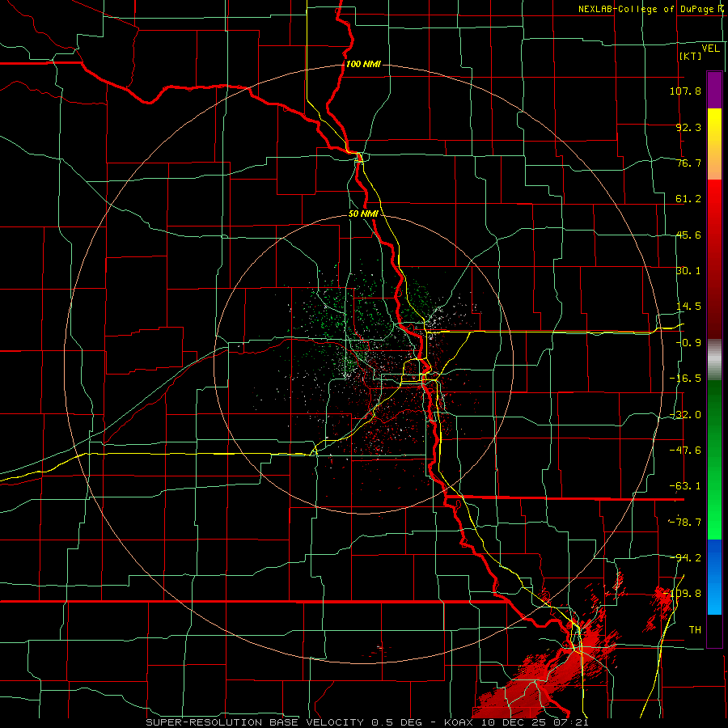Click the "KOAX" station identifier in the caption

point(459,722)
